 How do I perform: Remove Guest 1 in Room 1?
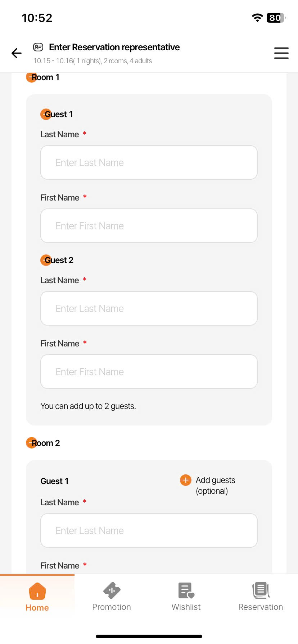click(x=45, y=114)
